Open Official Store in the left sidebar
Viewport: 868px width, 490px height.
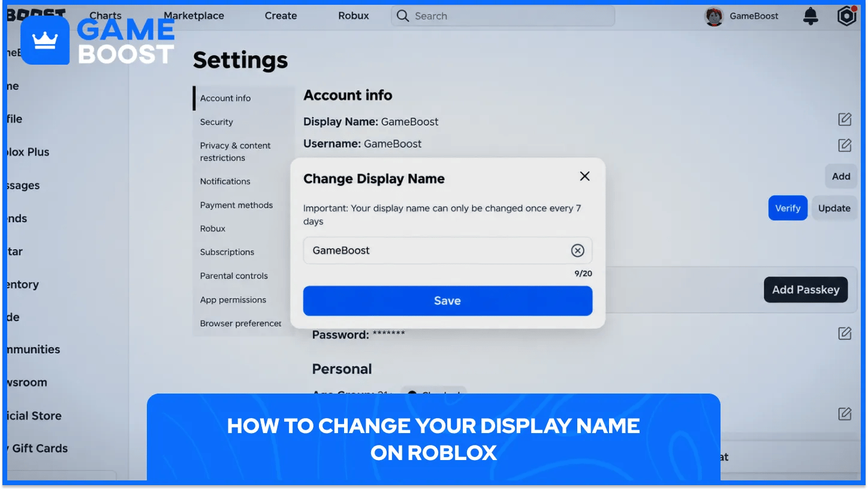(34, 416)
